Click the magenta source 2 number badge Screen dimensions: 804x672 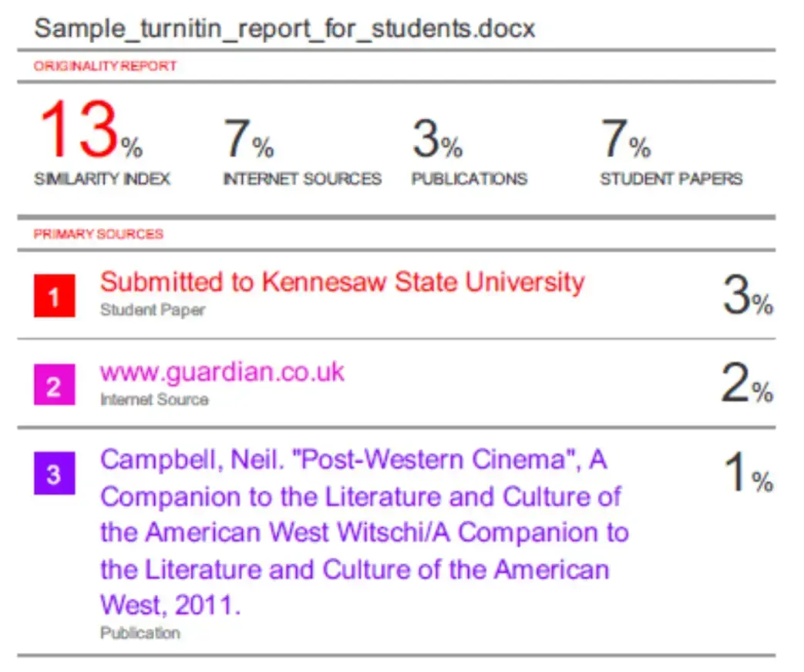(x=53, y=385)
